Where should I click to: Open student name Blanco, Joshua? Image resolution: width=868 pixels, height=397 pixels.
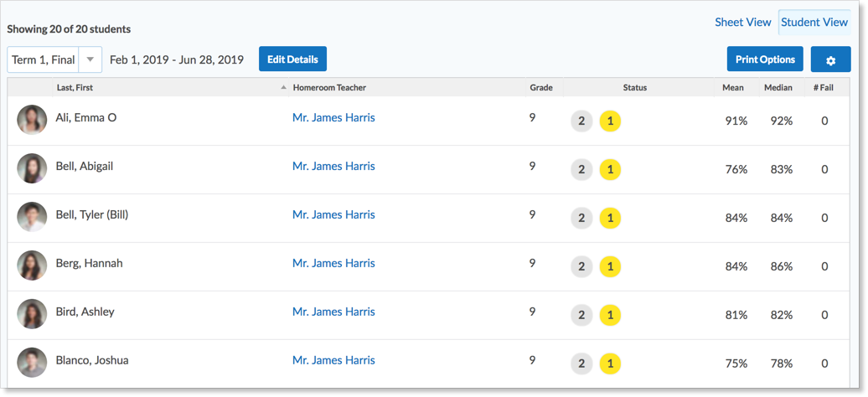(92, 360)
